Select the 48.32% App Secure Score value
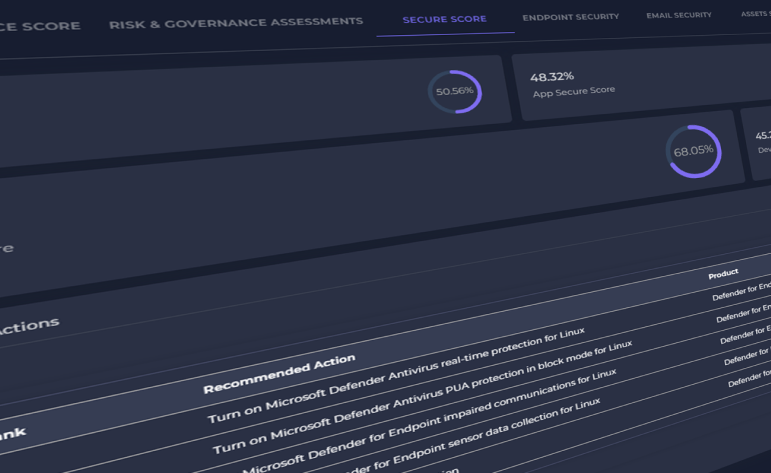The height and width of the screenshot is (473, 771). click(x=552, y=77)
